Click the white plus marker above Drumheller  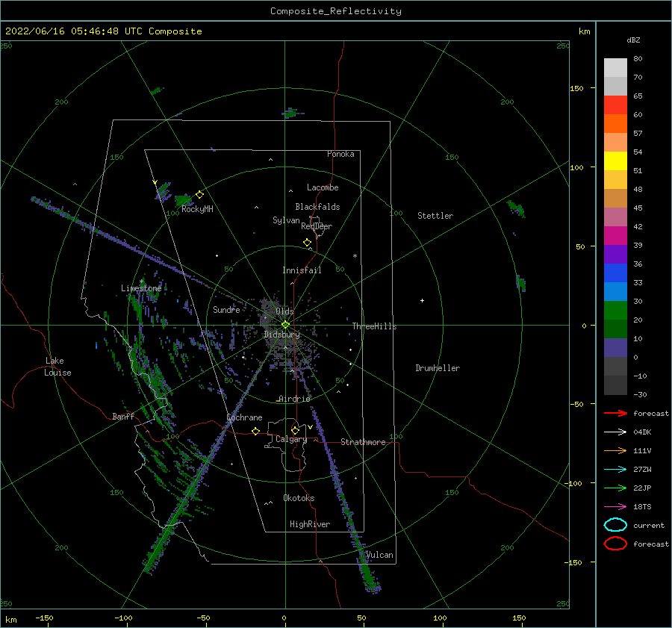[422, 300]
